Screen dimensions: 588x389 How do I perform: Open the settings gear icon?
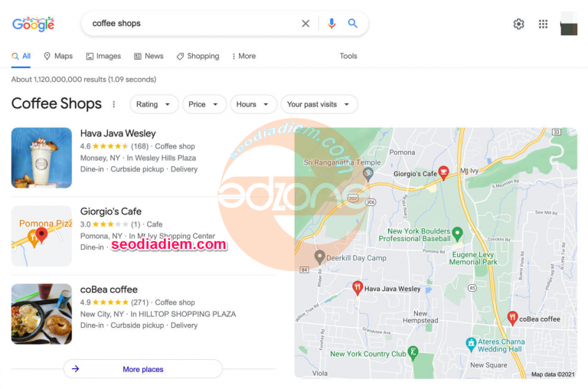pos(518,24)
